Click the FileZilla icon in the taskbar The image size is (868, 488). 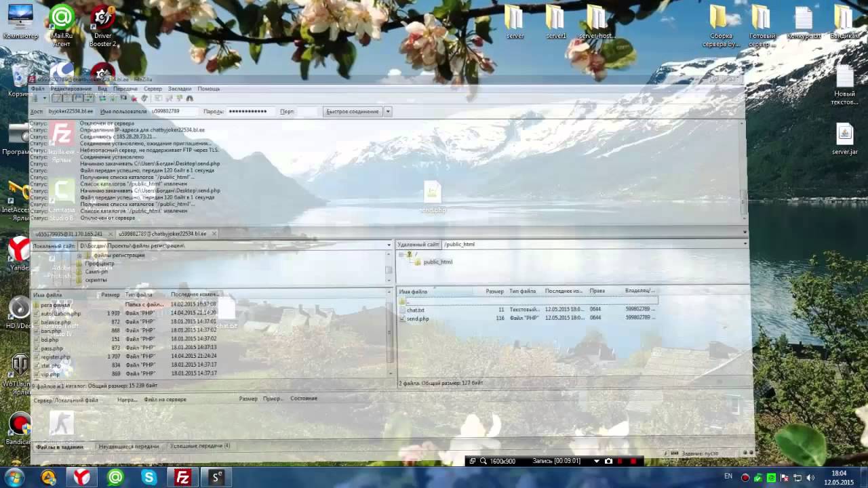click(182, 477)
